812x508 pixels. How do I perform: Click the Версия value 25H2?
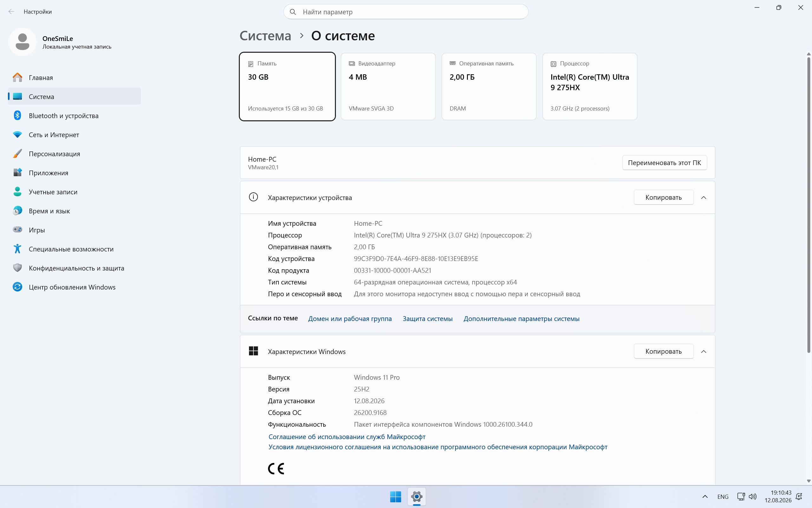(361, 389)
